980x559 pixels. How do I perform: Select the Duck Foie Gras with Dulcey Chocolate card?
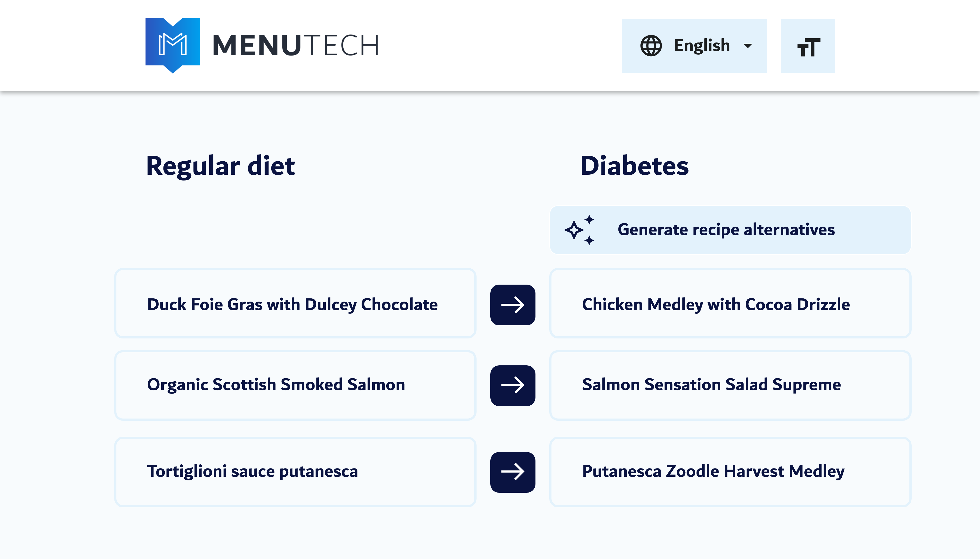(295, 304)
